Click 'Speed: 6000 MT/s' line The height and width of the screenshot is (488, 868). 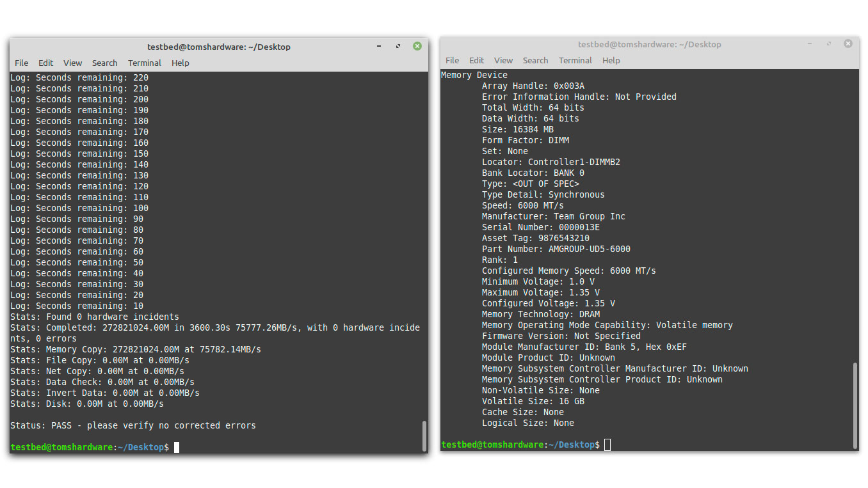pos(523,205)
